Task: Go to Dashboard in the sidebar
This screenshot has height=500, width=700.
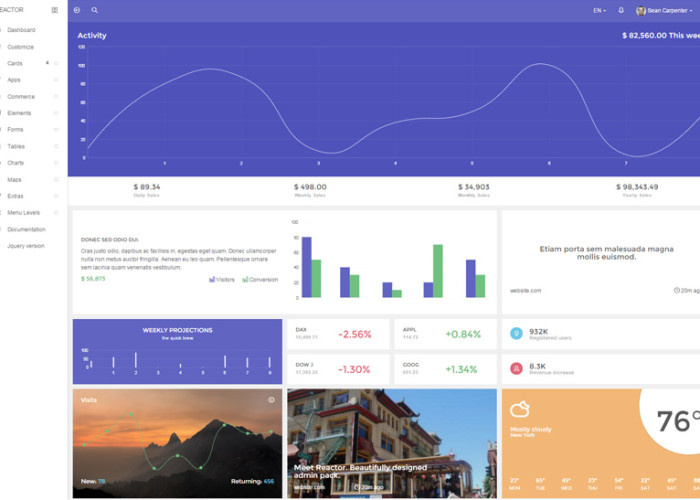Action: pyautogui.click(x=21, y=30)
